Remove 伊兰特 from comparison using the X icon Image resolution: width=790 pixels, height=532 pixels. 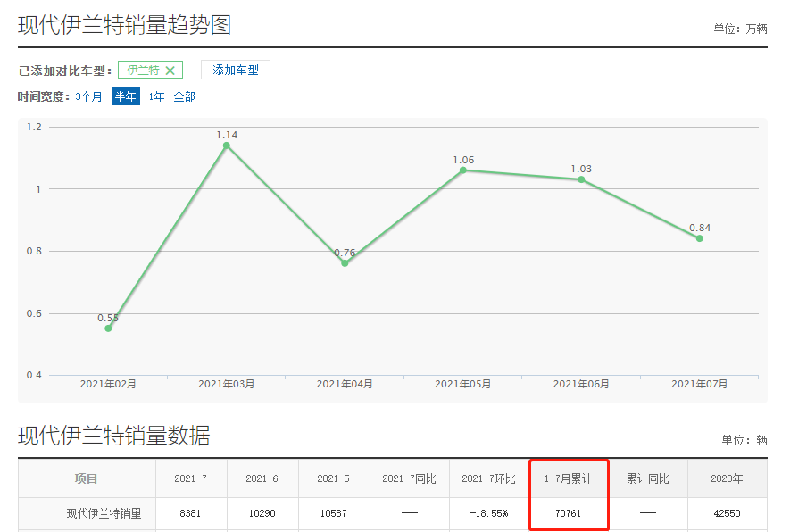[170, 71]
